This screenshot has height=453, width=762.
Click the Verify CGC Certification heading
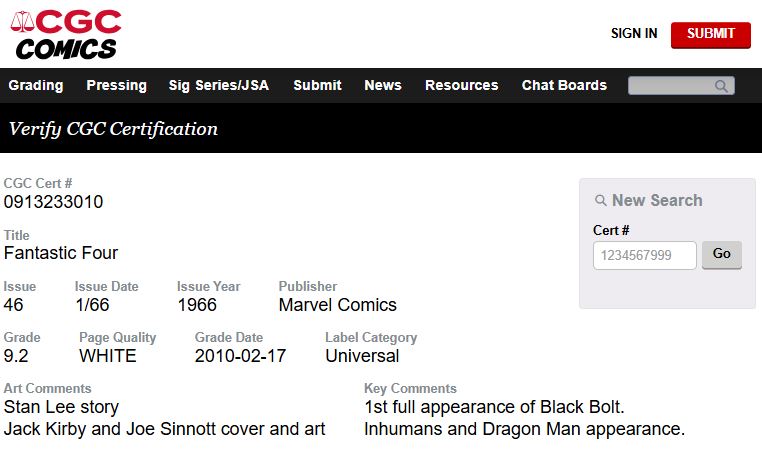click(113, 129)
